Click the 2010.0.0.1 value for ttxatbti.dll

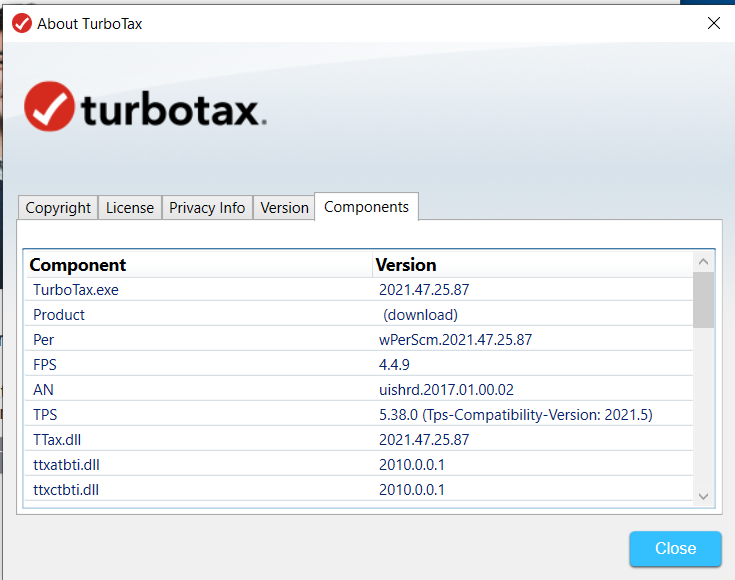click(x=412, y=465)
